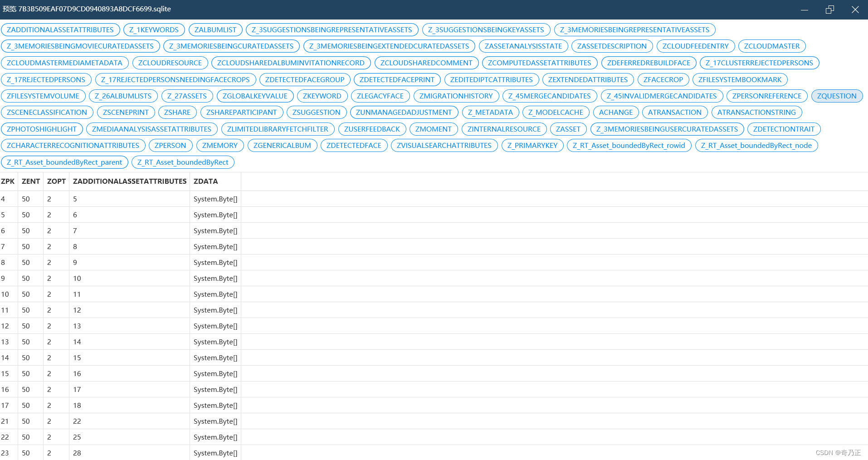Select the ZDETECTEDFACE table tag
Image resolution: width=868 pixels, height=460 pixels.
pos(354,146)
